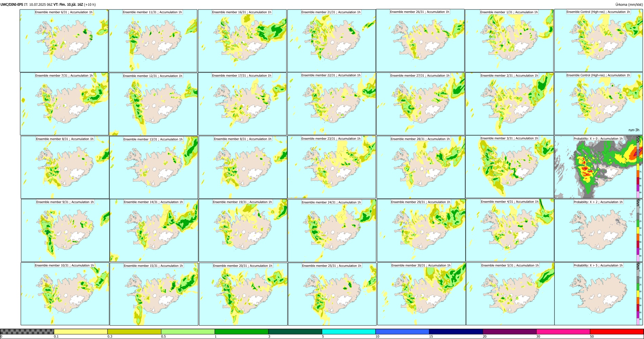Viewport: 644px width, 339px height.
Task: Open the Ensemble member 3/31 map panel
Action: pos(510,166)
